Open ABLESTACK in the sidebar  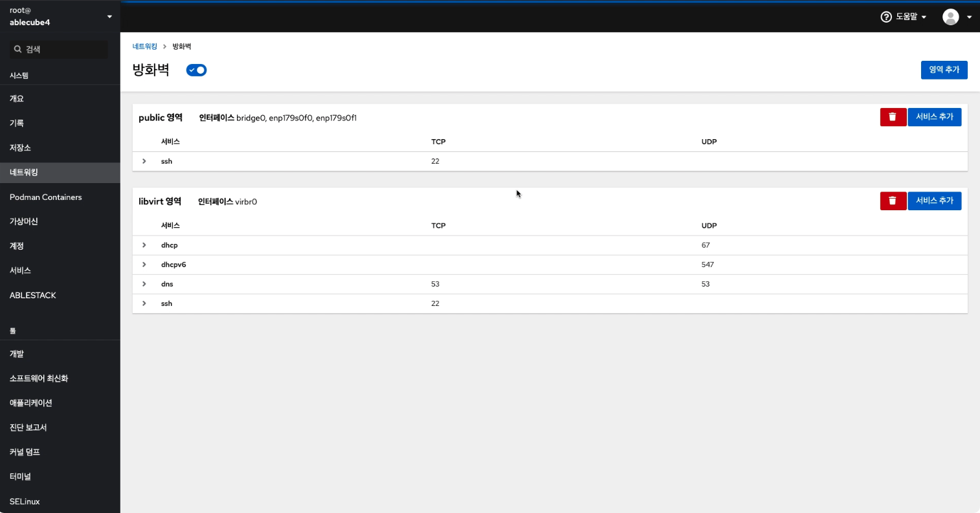[60, 295]
